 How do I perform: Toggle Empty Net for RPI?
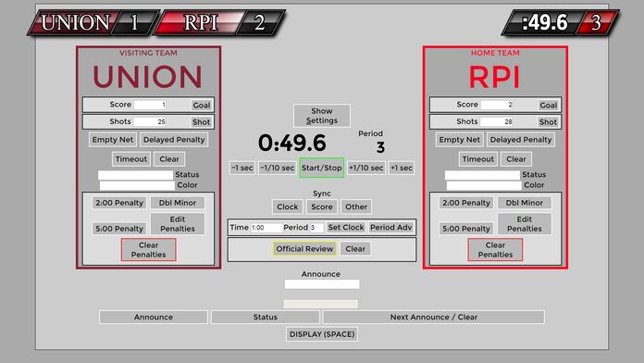pos(460,140)
